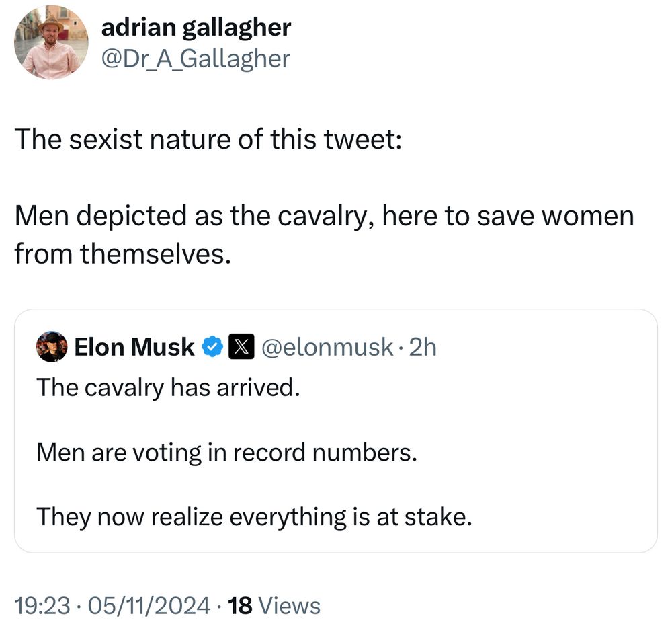Click the Elon Musk display name
672x620 pixels.
click(x=134, y=347)
